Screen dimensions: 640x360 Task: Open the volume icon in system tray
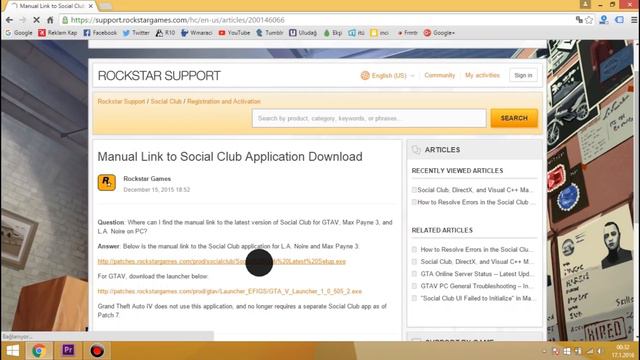[x=600, y=351]
